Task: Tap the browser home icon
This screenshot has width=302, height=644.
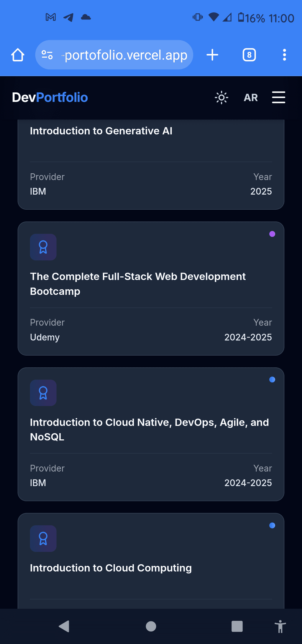Action: pos(18,55)
